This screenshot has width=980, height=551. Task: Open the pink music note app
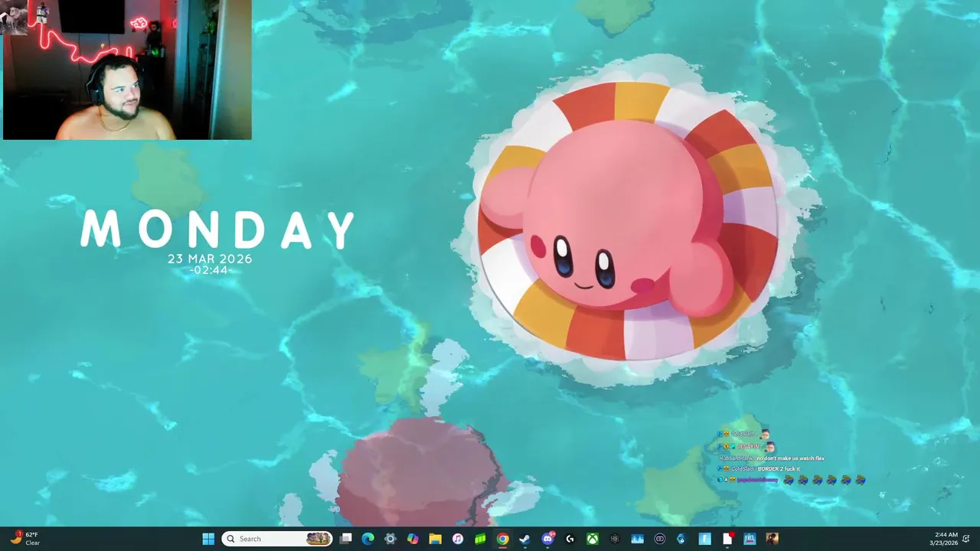pyautogui.click(x=458, y=539)
